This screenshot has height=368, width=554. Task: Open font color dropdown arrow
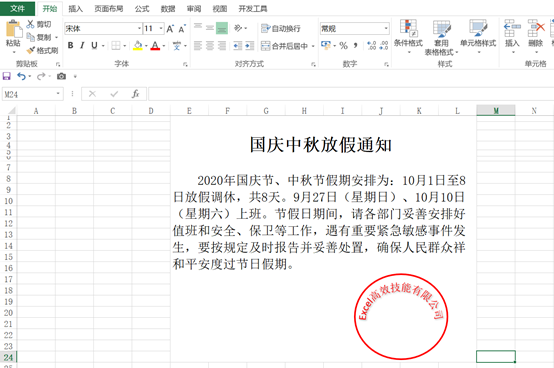pyautogui.click(x=164, y=46)
